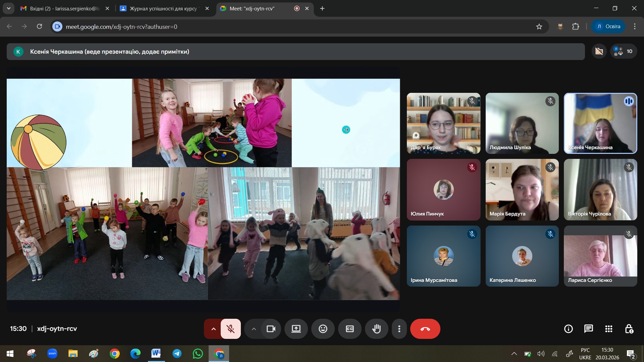Open more options three-dot menu
This screenshot has width=644, height=362.
tap(399, 329)
